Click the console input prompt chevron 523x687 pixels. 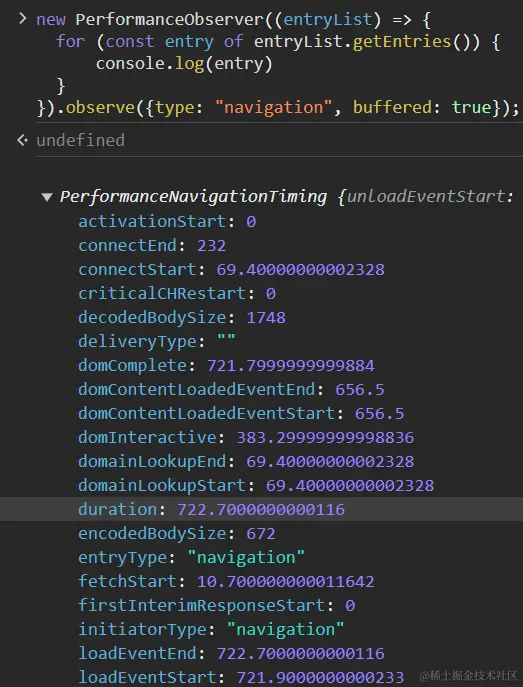point(22,19)
